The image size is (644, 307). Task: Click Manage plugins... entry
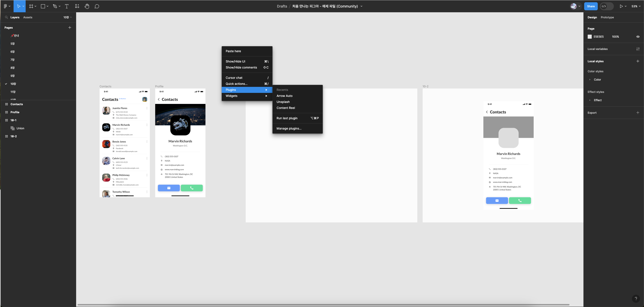[289, 129]
